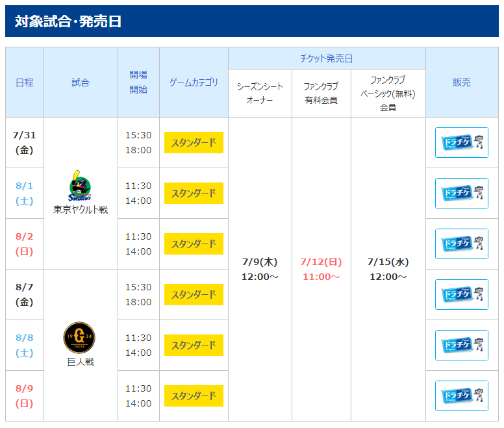504x428 pixels.
Task: Click the Tokyo Yakult Swallows logo
Action: (x=80, y=186)
